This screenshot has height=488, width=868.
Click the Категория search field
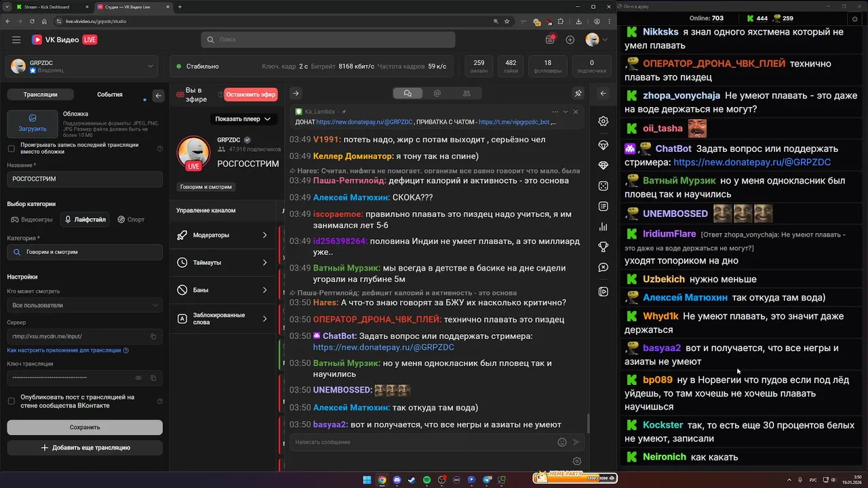click(85, 252)
